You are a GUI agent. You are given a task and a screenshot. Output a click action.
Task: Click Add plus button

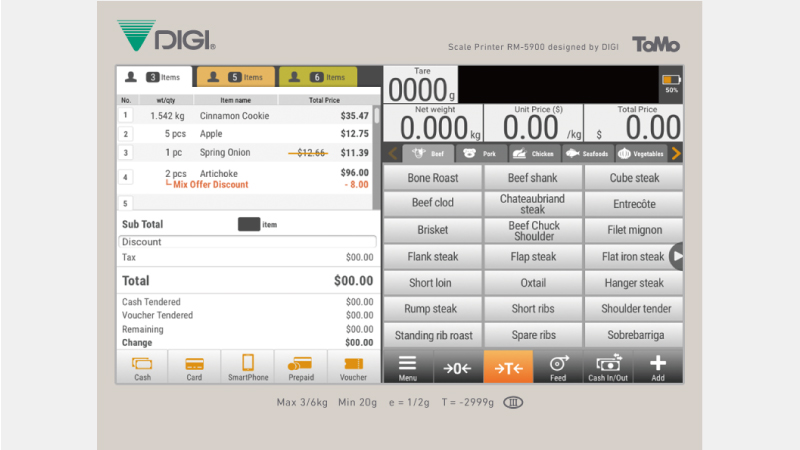coord(657,367)
